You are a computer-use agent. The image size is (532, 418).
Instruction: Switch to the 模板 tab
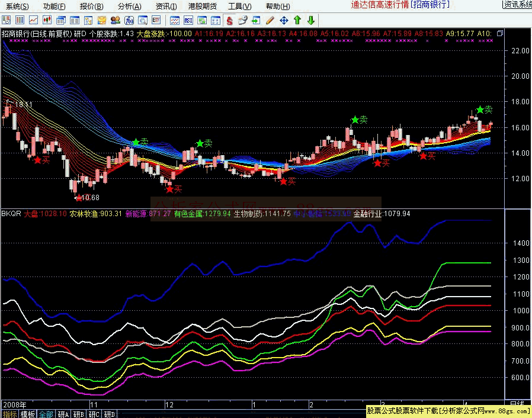point(27,414)
